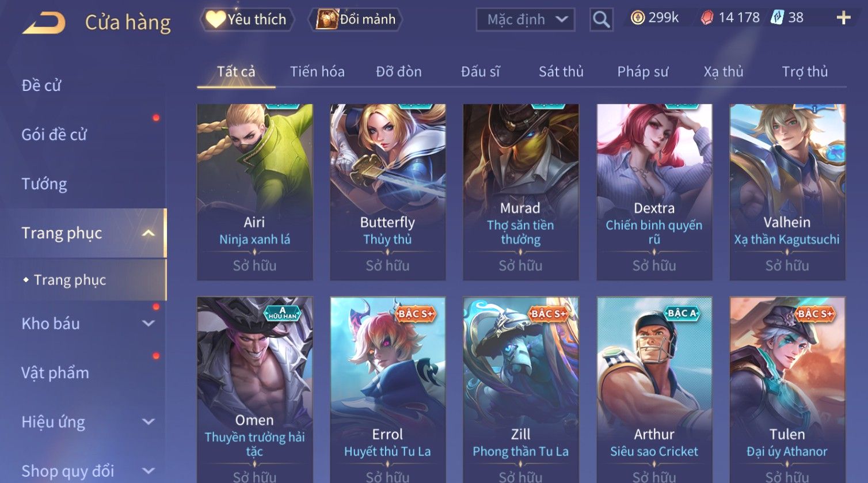Tap the blue voucher icon showing 38

(777, 18)
